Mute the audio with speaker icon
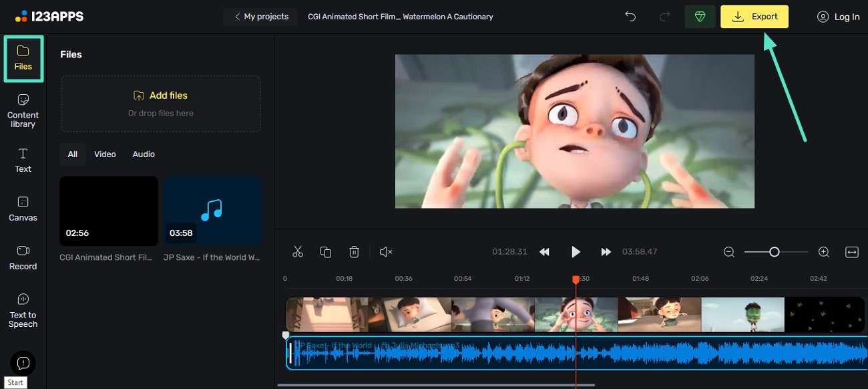The height and width of the screenshot is (389, 868). (x=385, y=252)
